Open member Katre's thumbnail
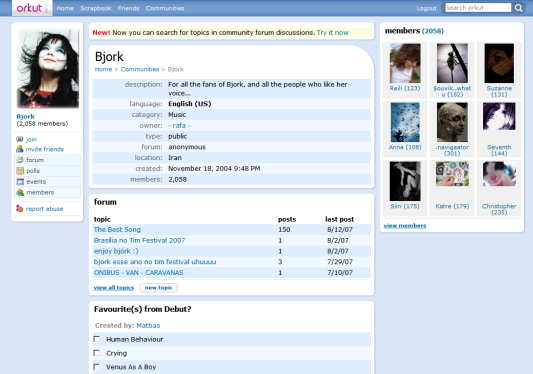The height and width of the screenshot is (374, 533). coord(452,174)
